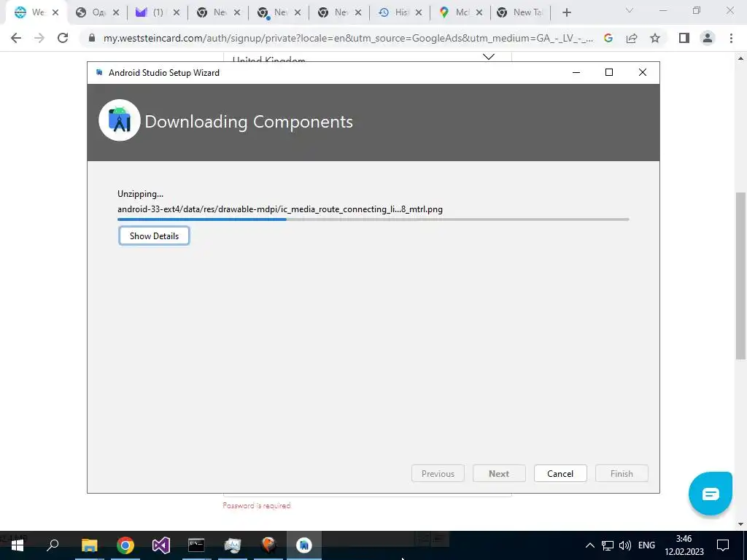The width and height of the screenshot is (747, 560).
Task: Open Google Chrome from taskbar
Action: (125, 545)
